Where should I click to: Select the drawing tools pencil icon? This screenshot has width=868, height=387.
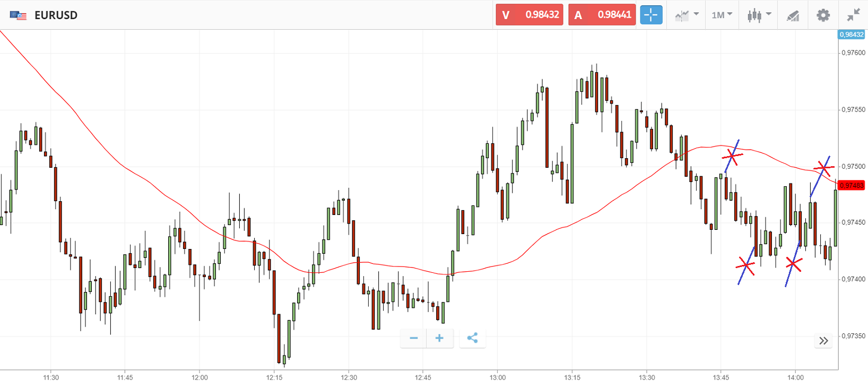[793, 16]
